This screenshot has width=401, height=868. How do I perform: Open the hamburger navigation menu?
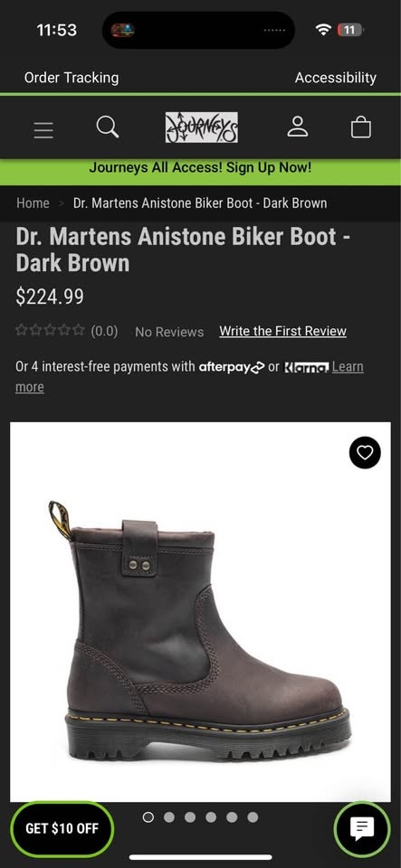(x=43, y=129)
